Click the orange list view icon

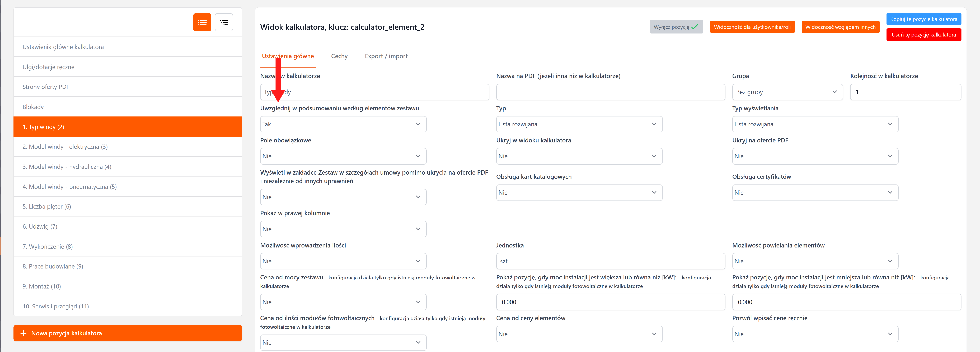click(x=202, y=22)
